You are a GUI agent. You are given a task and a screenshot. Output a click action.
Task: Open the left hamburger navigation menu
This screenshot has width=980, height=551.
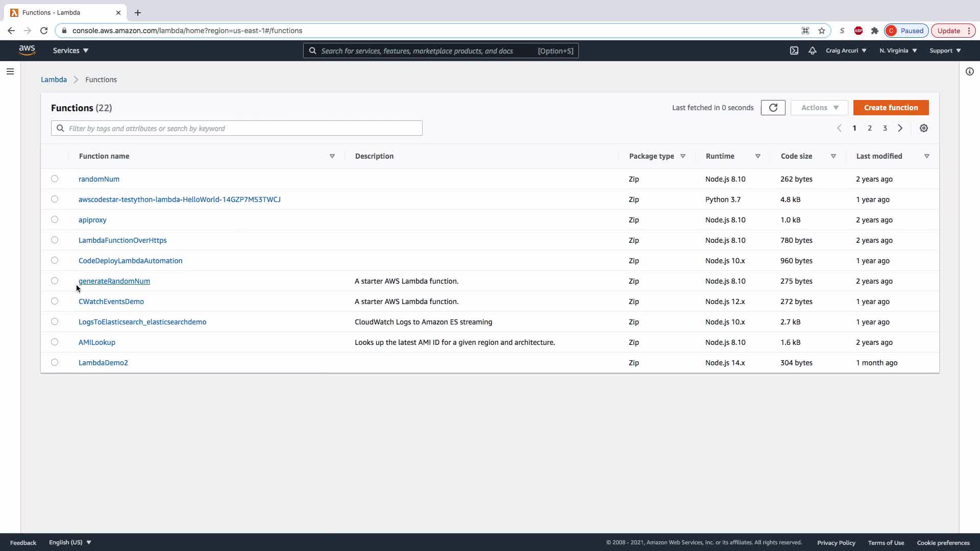pyautogui.click(x=10, y=71)
